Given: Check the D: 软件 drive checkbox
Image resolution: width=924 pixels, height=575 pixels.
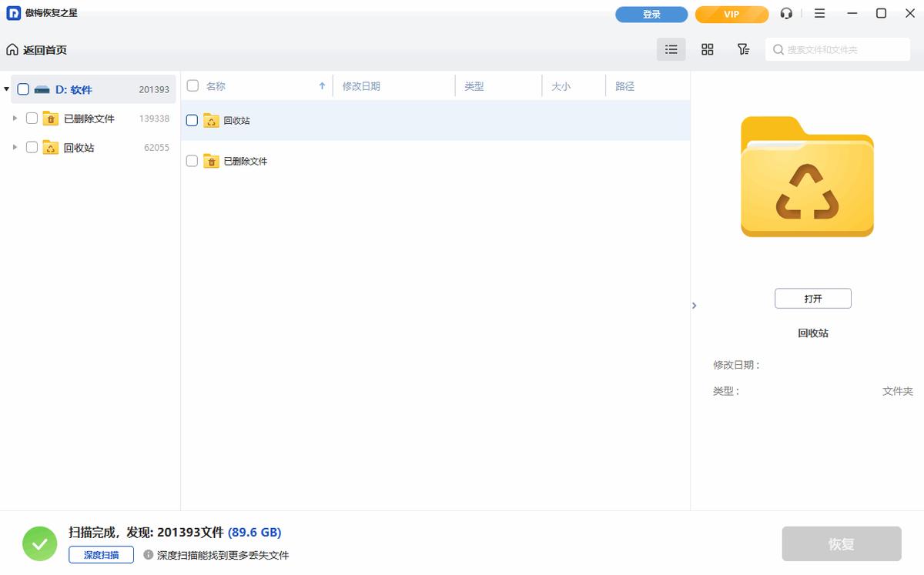Looking at the screenshot, I should click(23, 89).
